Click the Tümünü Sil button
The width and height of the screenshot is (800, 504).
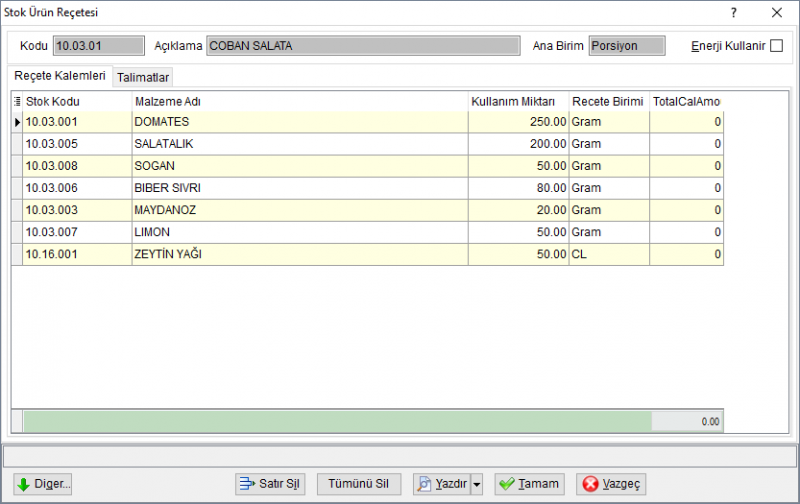tap(359, 484)
